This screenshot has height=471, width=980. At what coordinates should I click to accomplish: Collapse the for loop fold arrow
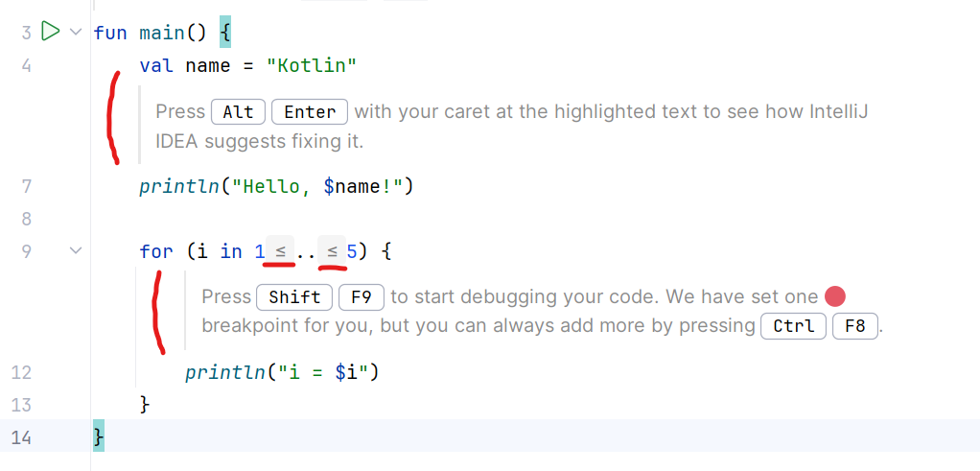click(x=76, y=251)
